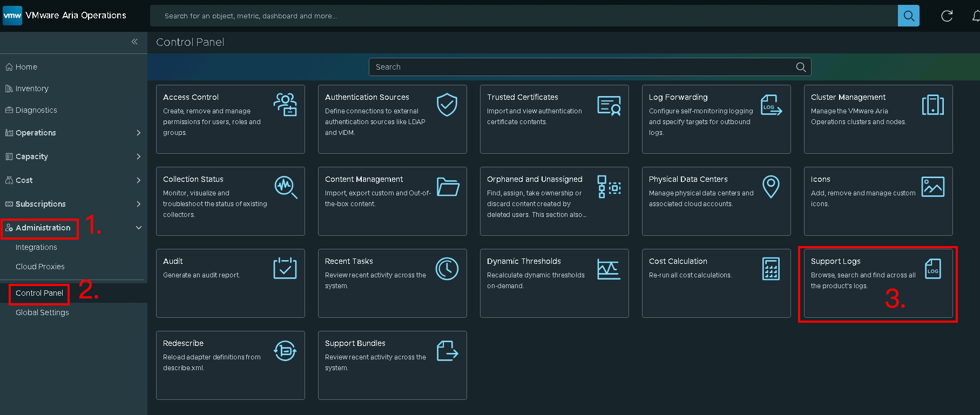
Task: Click the Content Management folder icon
Action: click(448, 187)
